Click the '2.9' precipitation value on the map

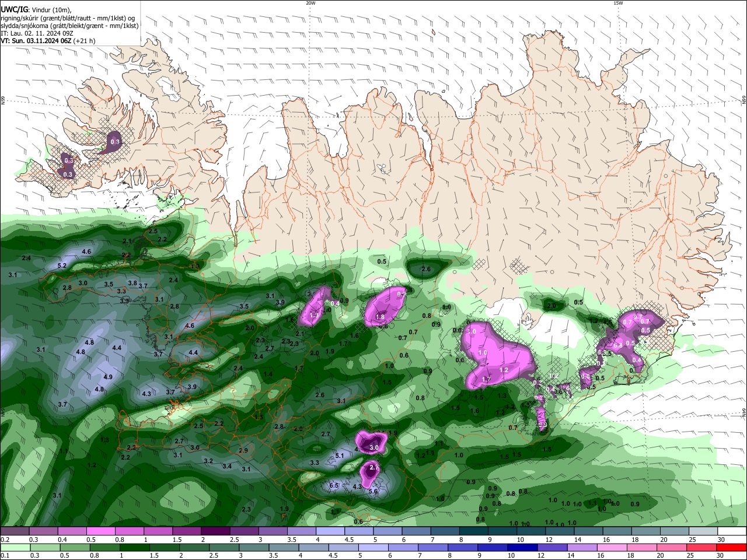243,450
